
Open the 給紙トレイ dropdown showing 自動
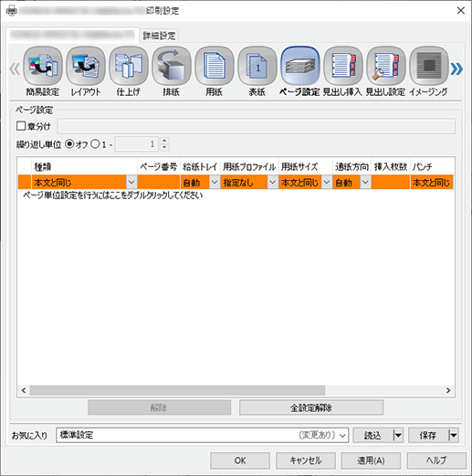tap(215, 183)
